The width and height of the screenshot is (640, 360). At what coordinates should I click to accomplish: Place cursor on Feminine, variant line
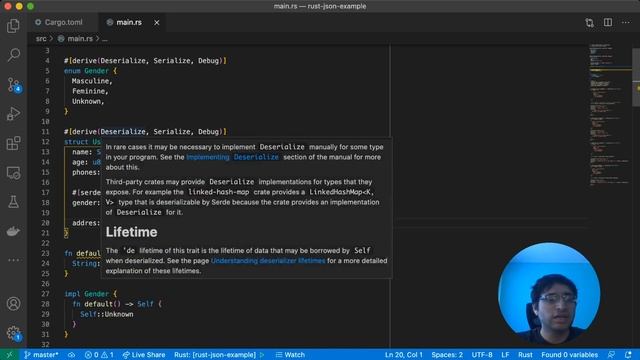tap(90, 91)
